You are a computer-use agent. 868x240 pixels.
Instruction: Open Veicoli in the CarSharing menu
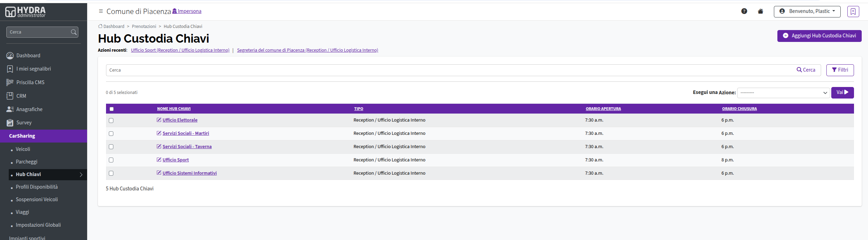point(23,149)
